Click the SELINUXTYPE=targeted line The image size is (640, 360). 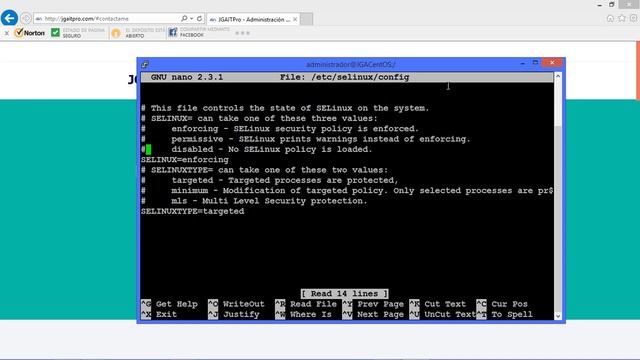point(193,211)
